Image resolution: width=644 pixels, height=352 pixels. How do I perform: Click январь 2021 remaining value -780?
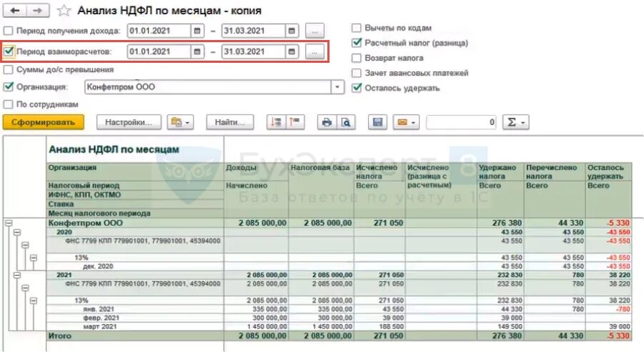tap(623, 309)
